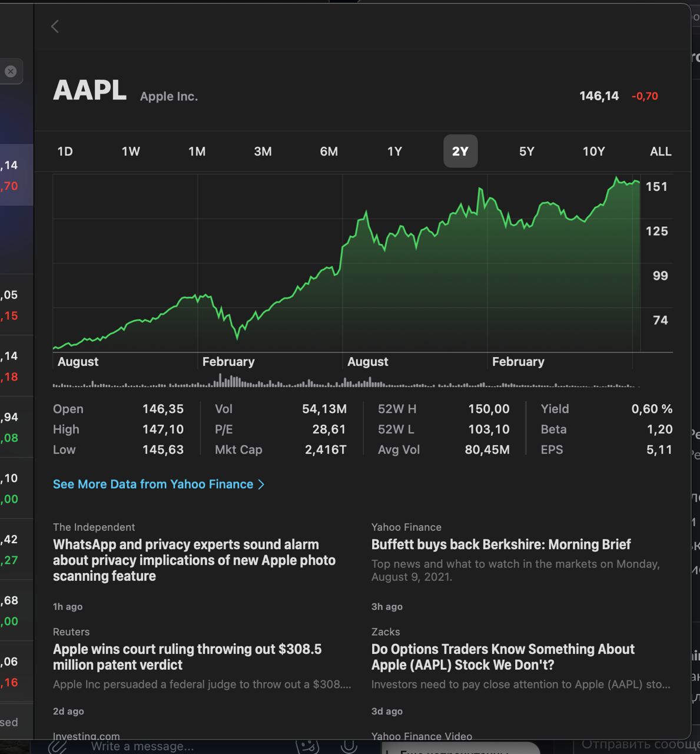Viewport: 700px width, 754px height.
Task: Click the 1h ago timestamp
Action: tap(68, 607)
